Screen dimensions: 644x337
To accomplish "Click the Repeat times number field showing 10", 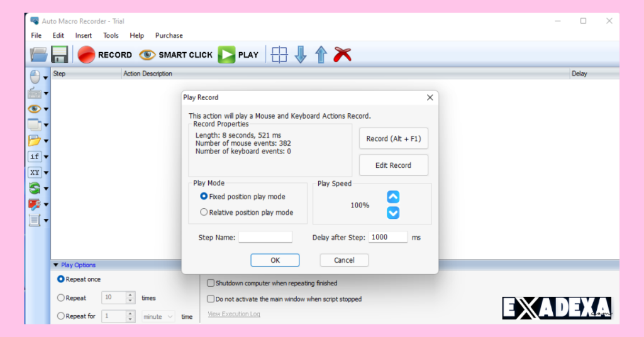I will click(x=118, y=297).
